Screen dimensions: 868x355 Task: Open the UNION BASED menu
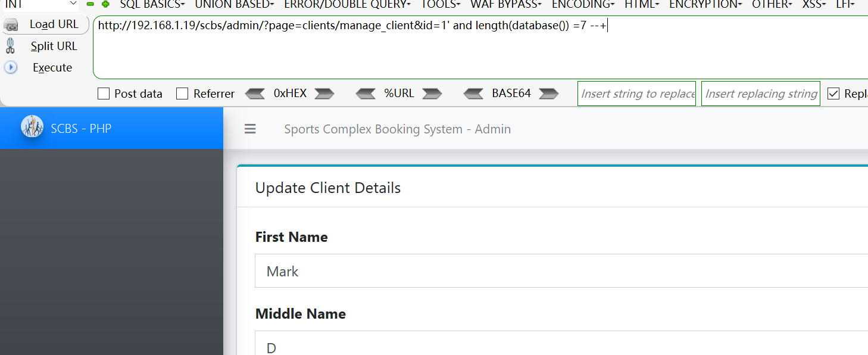235,4
